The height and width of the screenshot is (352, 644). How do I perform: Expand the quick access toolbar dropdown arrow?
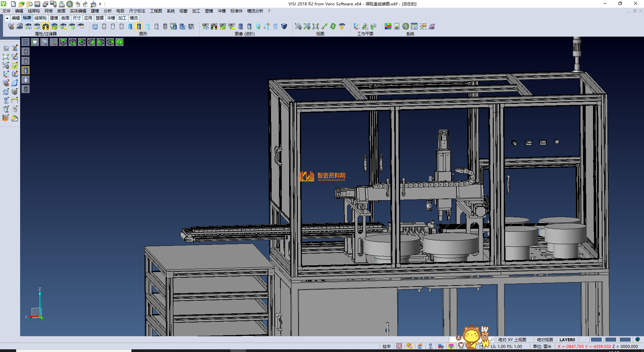point(100,4)
